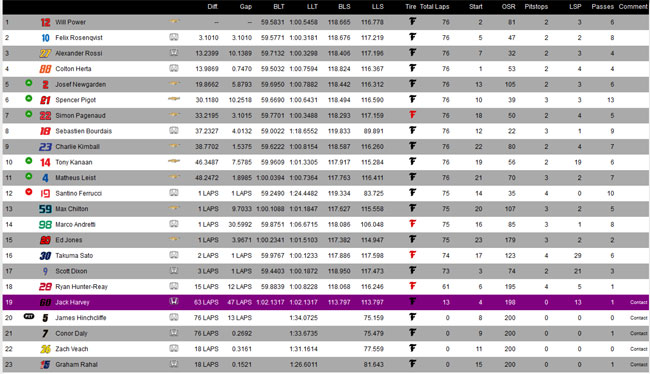The height and width of the screenshot is (374, 650).
Task: Select driver name Scott Dixon
Action: pyautogui.click(x=71, y=271)
